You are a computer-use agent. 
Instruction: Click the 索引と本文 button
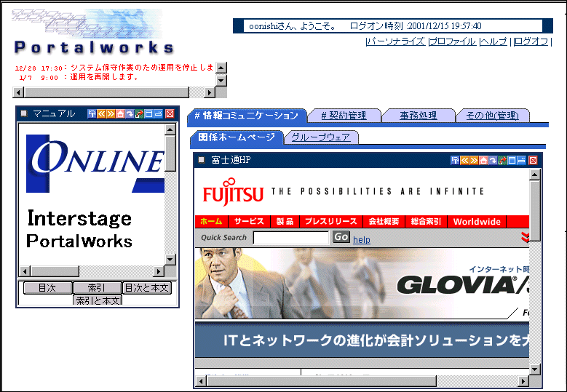[98, 300]
